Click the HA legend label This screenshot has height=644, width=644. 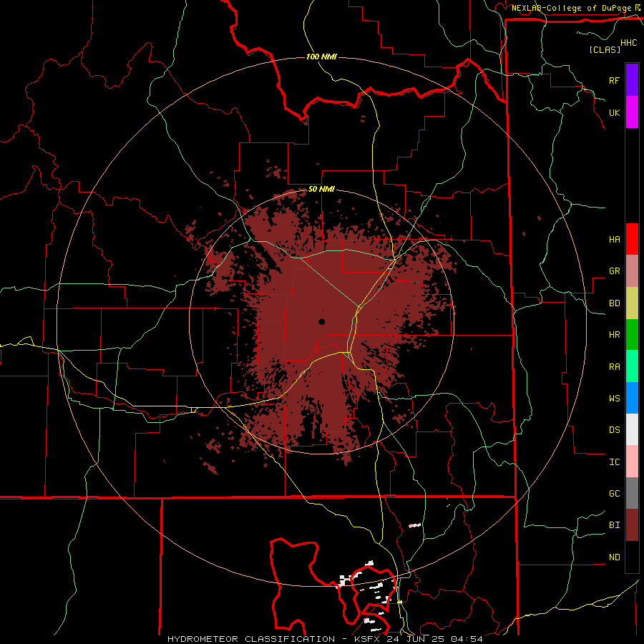coord(614,239)
